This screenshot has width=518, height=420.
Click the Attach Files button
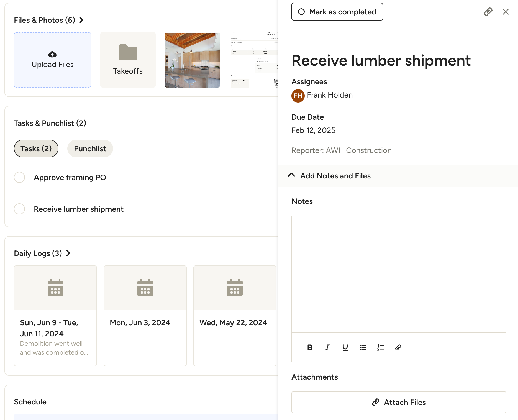pyautogui.click(x=399, y=402)
